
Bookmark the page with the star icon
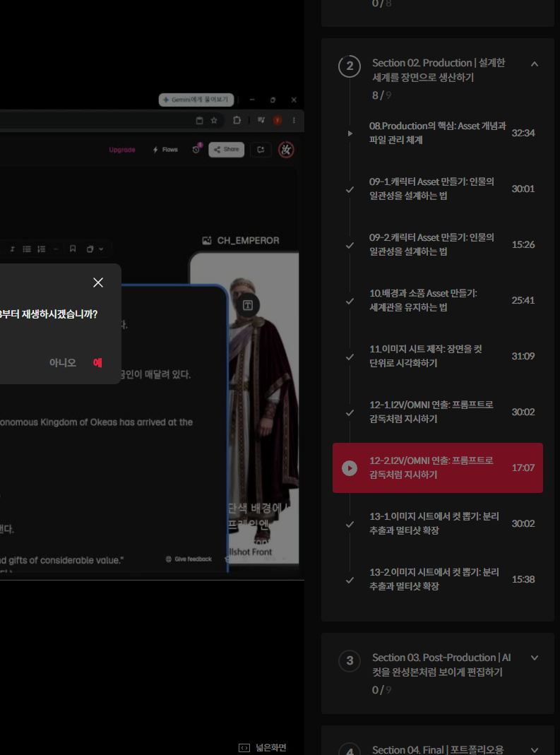tap(214, 120)
